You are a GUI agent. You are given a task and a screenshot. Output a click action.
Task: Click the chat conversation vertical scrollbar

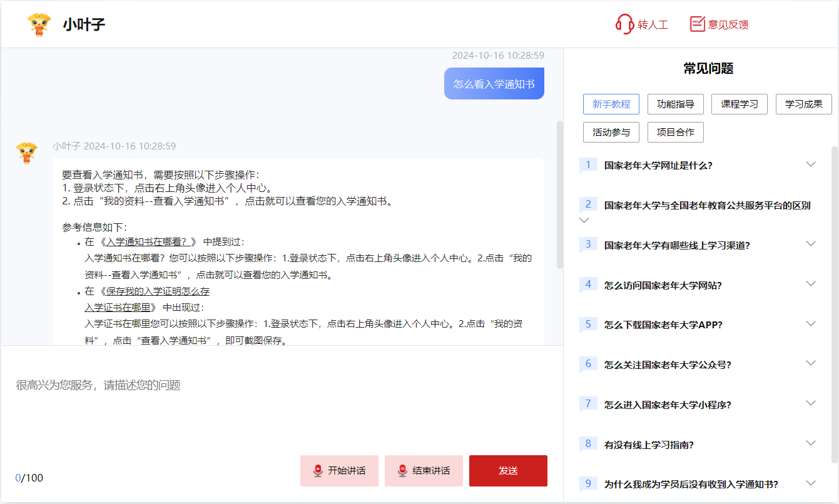click(559, 194)
